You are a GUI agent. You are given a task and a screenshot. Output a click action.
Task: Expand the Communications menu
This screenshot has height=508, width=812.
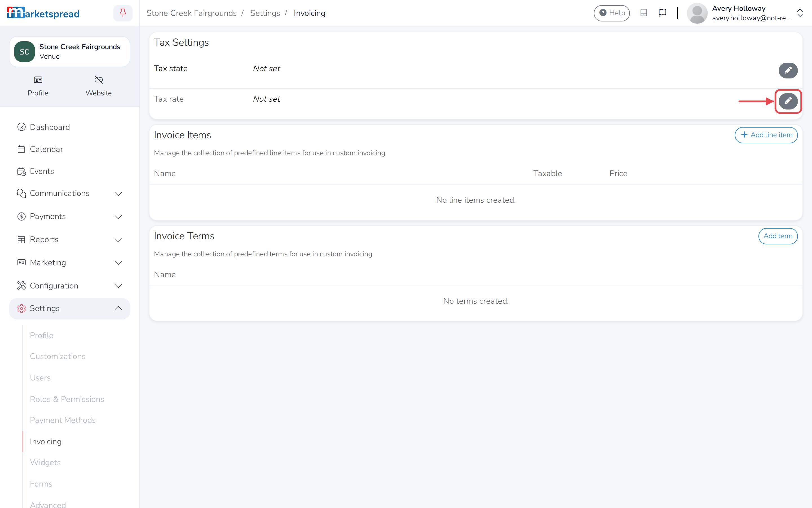point(69,194)
